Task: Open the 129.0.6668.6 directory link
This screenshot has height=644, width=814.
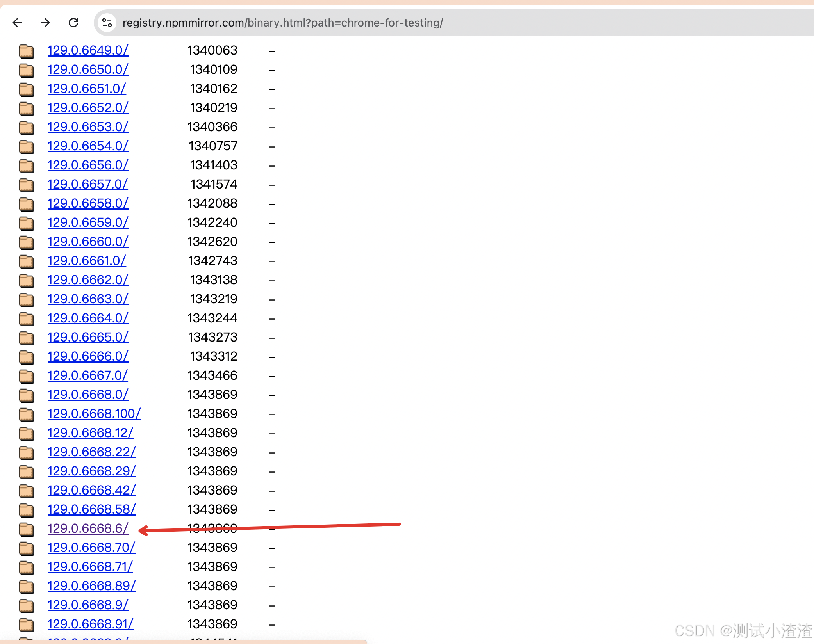Action: pos(88,529)
